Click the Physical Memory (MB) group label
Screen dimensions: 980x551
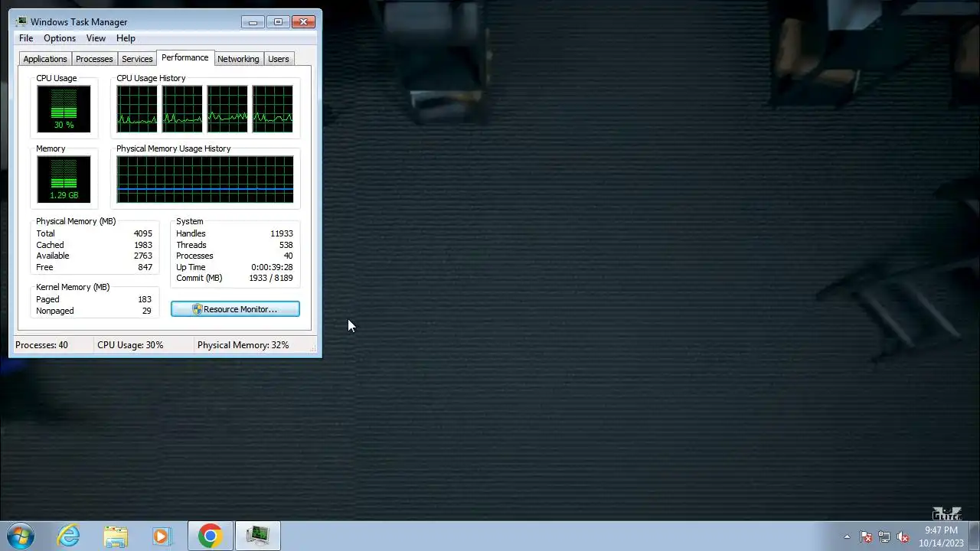click(76, 221)
